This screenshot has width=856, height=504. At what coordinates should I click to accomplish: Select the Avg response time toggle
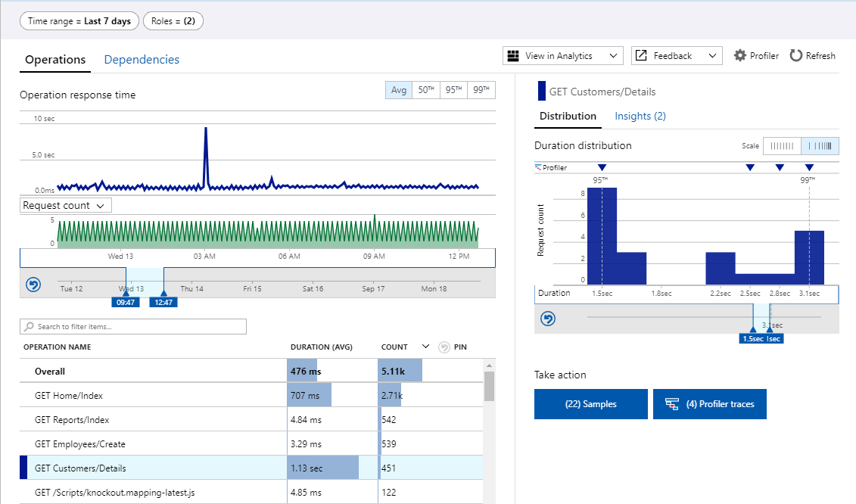click(399, 90)
